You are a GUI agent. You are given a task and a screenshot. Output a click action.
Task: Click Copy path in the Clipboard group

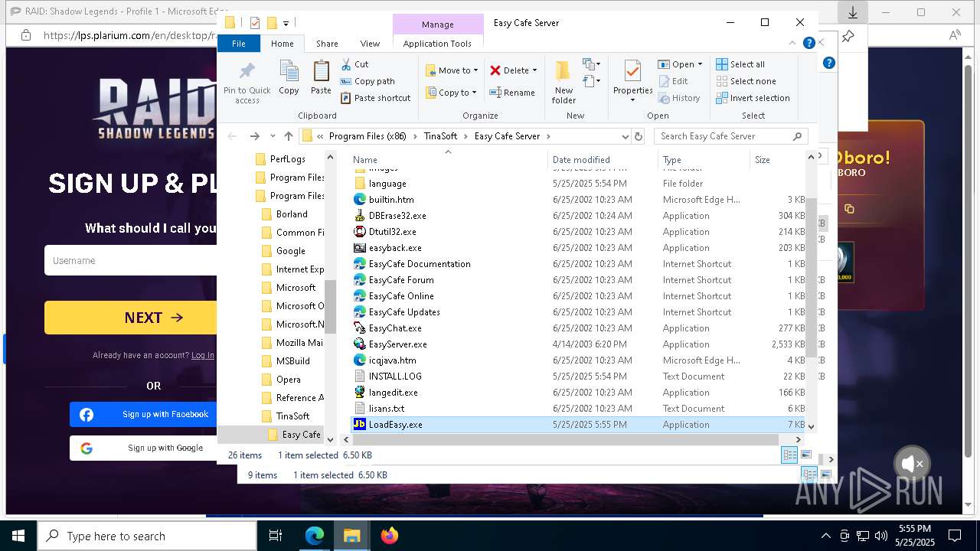(x=367, y=81)
